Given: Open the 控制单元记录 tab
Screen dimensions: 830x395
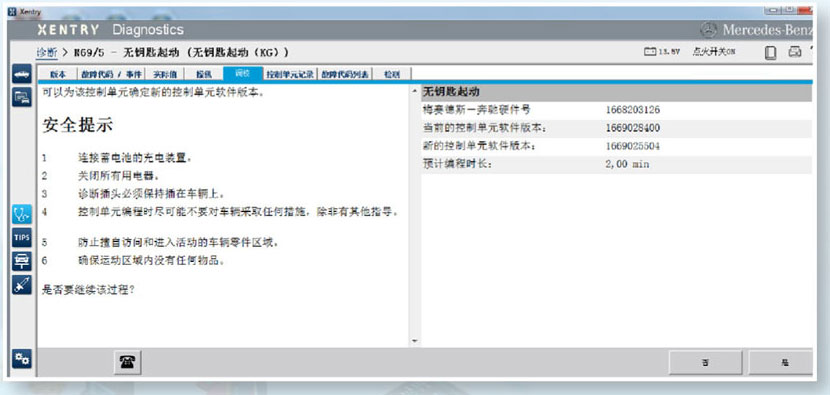Looking at the screenshot, I should click(290, 75).
